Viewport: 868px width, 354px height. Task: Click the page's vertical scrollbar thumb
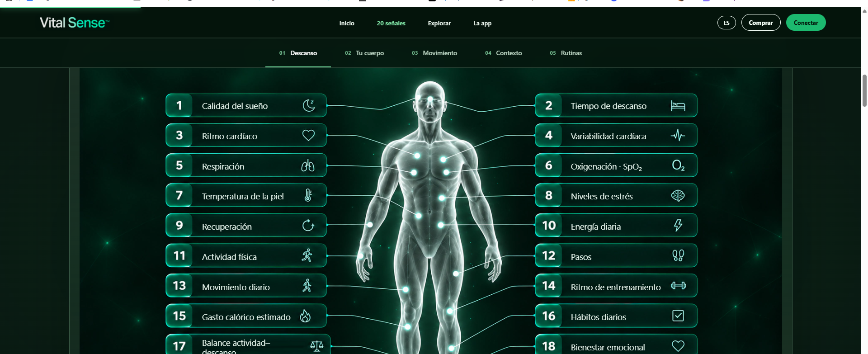tap(864, 90)
